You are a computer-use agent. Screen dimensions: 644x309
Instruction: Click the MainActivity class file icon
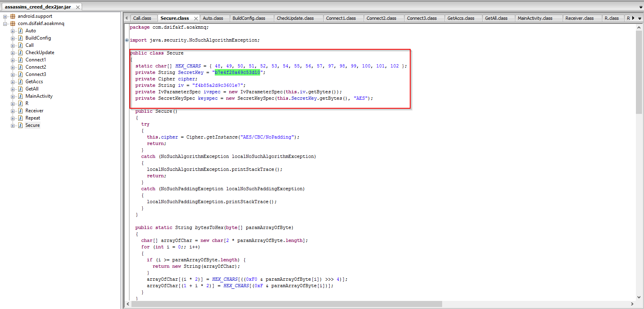[x=20, y=96]
